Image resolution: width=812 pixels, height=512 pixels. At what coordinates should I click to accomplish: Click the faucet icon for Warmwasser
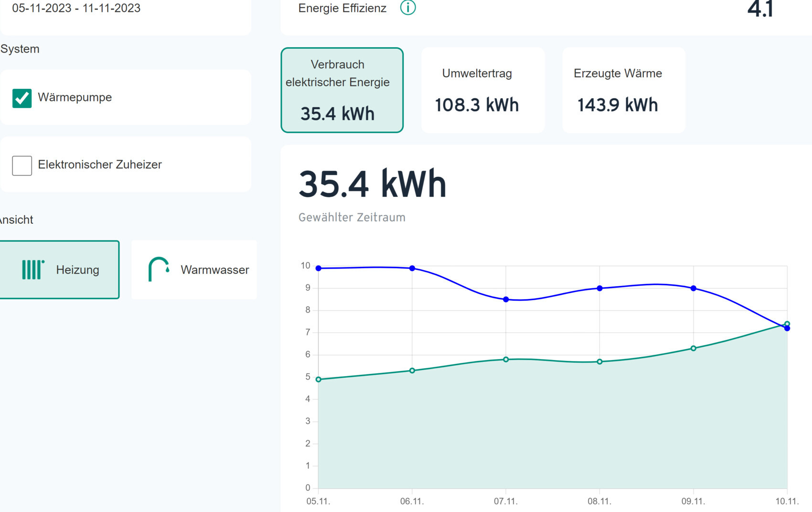point(159,270)
